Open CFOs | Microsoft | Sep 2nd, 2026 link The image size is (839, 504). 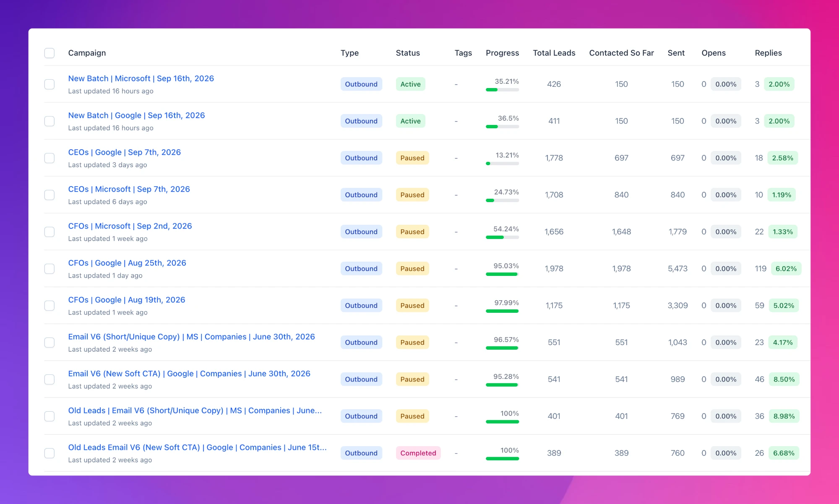coord(130,226)
